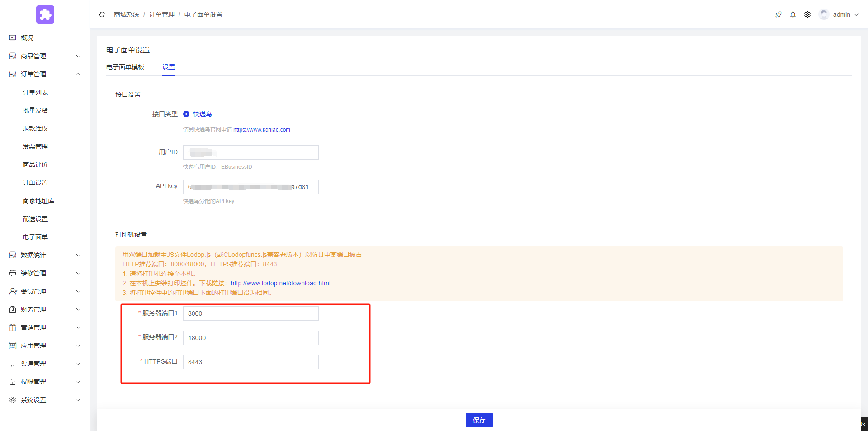Viewport: 868px width, 431px height.
Task: Open the notification bell icon
Action: tap(793, 14)
